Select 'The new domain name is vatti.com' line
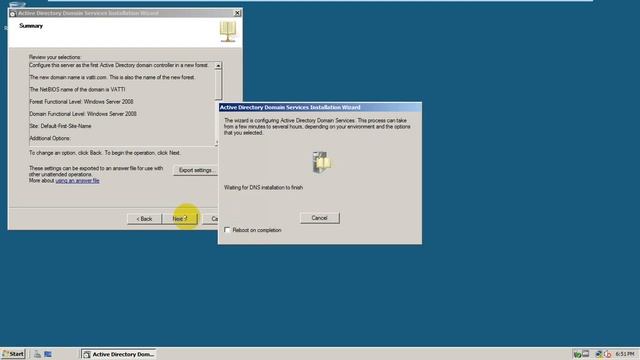The height and width of the screenshot is (360, 640). click(x=112, y=77)
